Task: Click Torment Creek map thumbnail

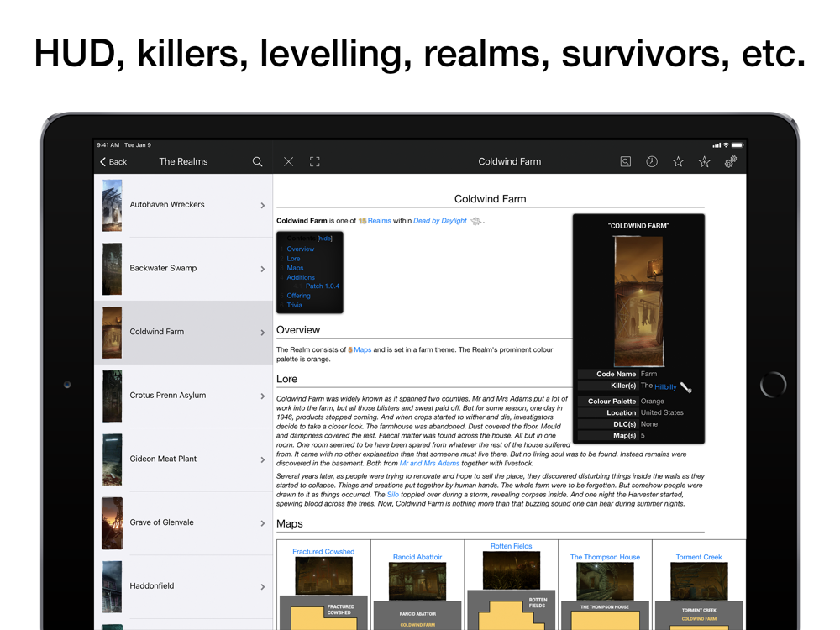Action: [x=699, y=581]
